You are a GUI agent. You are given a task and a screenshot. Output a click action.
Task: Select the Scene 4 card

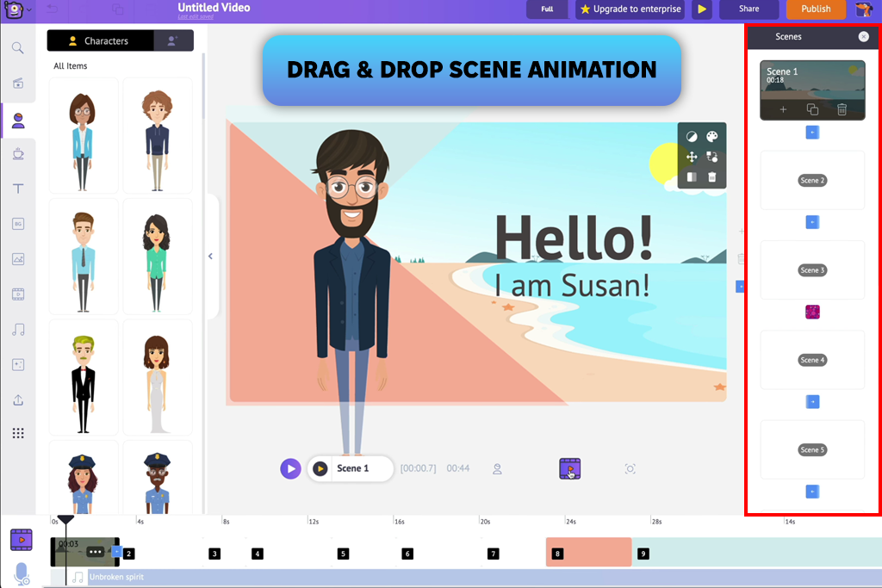812,361
